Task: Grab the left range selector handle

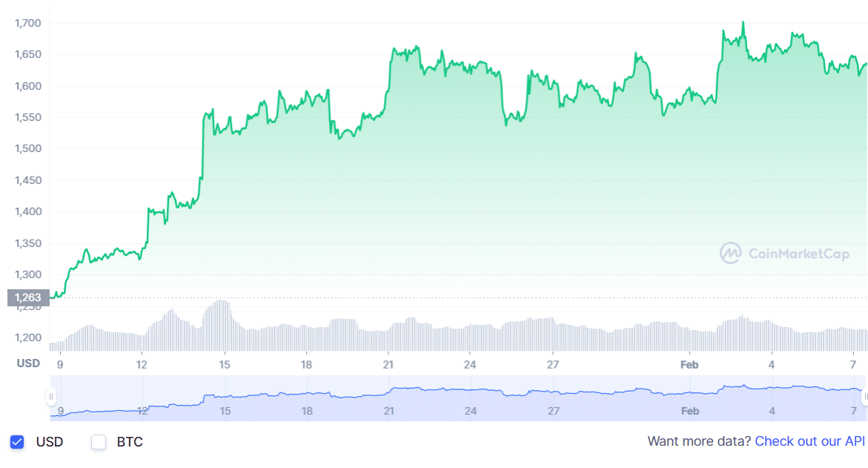Action: [x=51, y=397]
